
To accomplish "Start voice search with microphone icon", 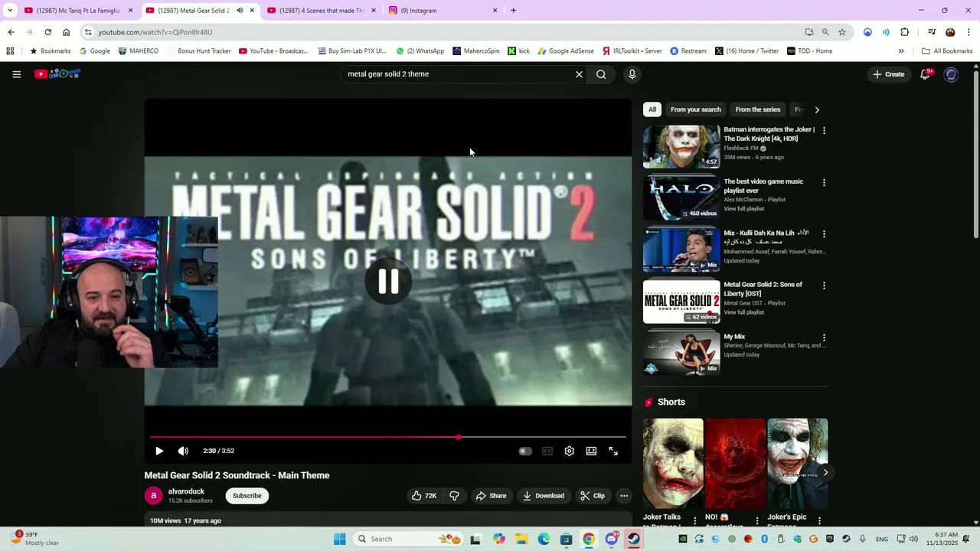I will tap(632, 74).
